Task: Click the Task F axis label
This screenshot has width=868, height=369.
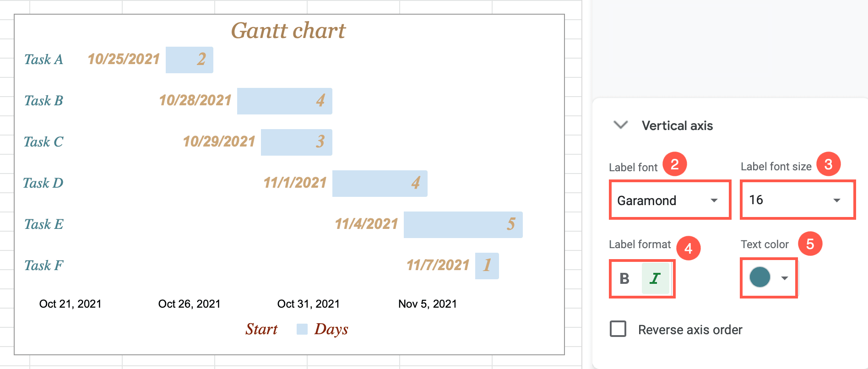Action: pyautogui.click(x=43, y=265)
